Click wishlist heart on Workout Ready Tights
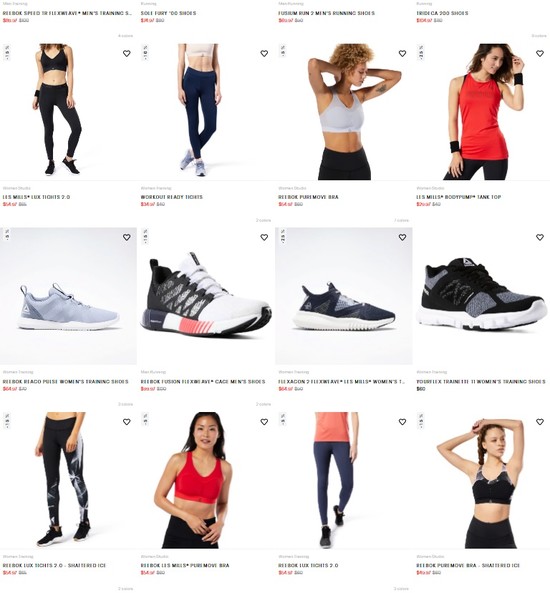 pyautogui.click(x=264, y=53)
